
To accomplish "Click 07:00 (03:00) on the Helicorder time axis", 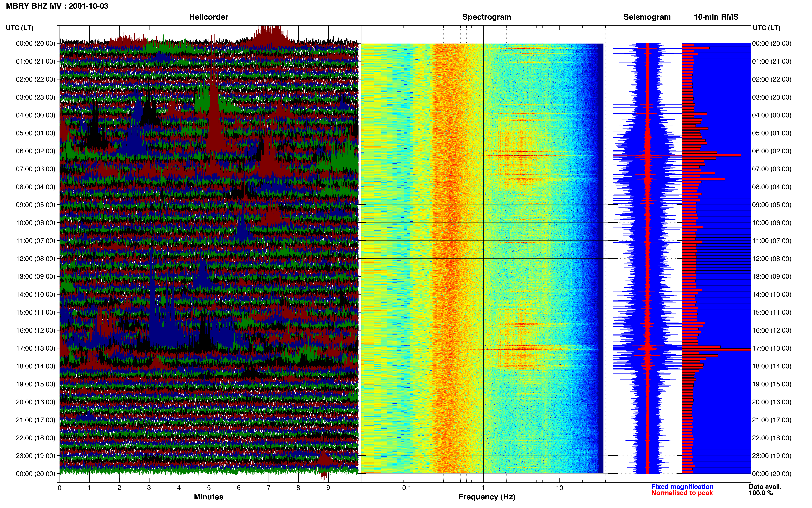I will (x=36, y=169).
